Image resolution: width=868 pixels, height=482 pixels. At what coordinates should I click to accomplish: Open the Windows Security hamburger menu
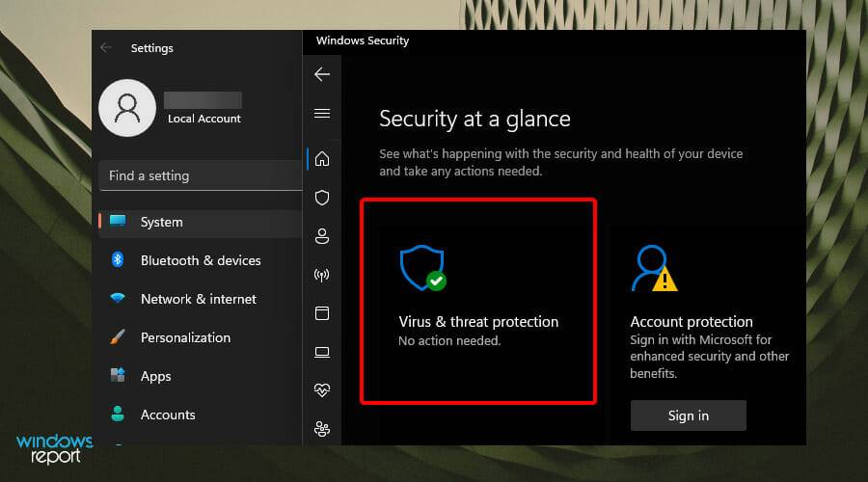click(x=322, y=114)
